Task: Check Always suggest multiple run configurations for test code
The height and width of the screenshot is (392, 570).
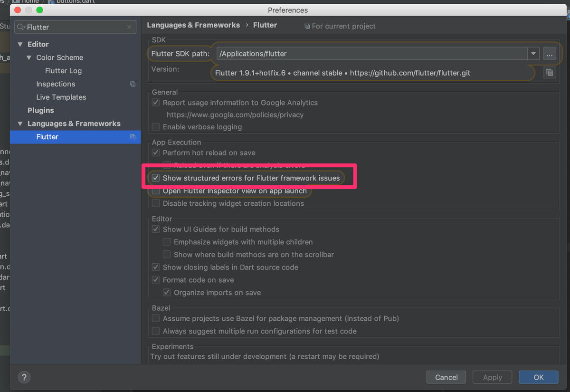Action: (156, 331)
